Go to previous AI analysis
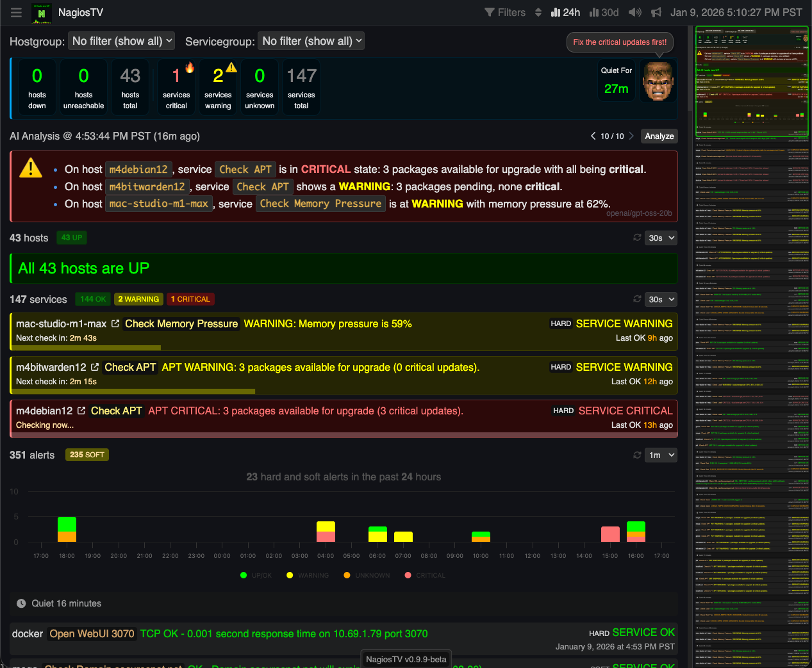 593,136
